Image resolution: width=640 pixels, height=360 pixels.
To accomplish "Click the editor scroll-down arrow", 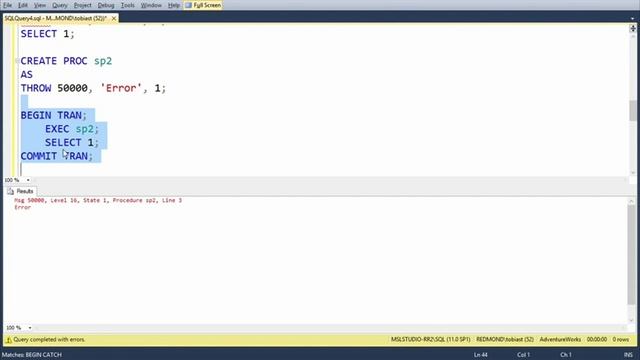I will [633, 173].
